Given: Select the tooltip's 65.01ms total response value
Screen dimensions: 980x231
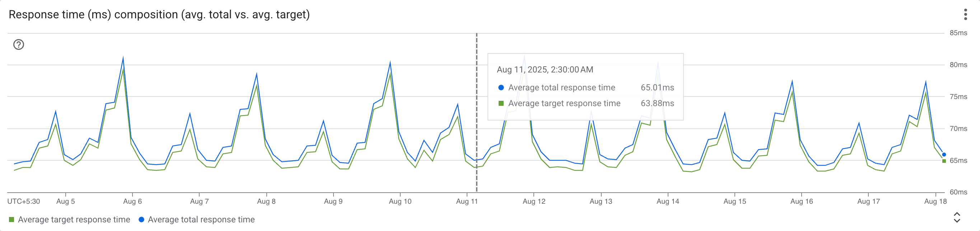Looking at the screenshot, I should [x=657, y=88].
